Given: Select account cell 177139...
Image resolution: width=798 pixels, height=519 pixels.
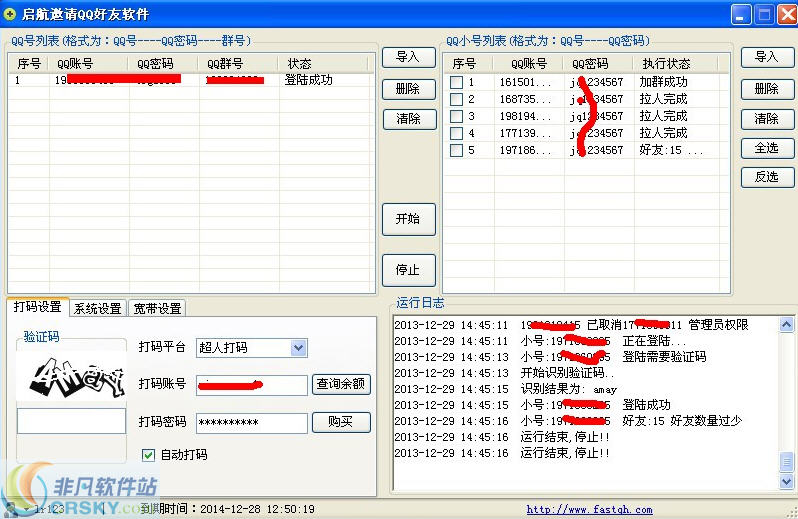Looking at the screenshot, I should 525,133.
